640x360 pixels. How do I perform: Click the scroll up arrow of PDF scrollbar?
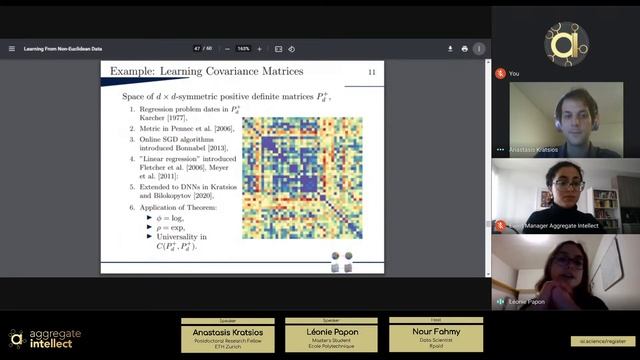[488, 62]
